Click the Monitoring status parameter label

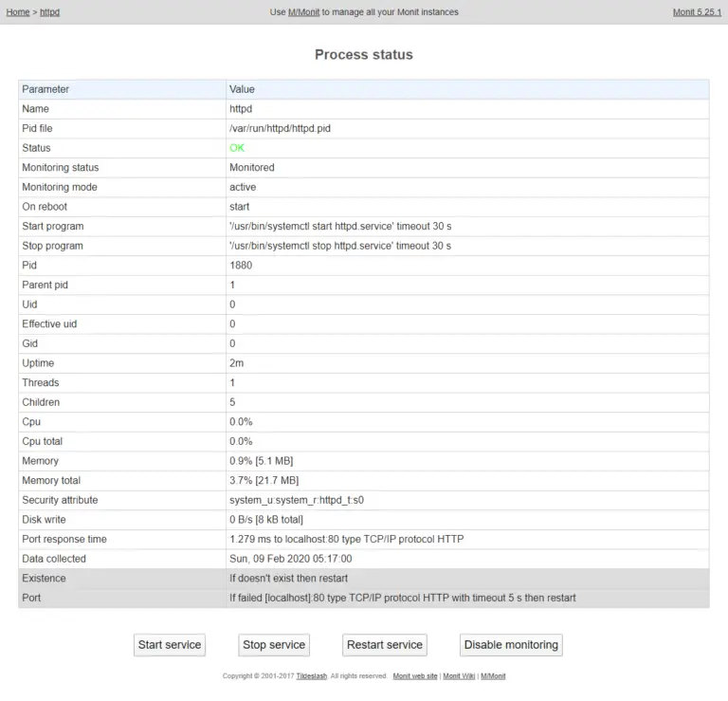61,167
